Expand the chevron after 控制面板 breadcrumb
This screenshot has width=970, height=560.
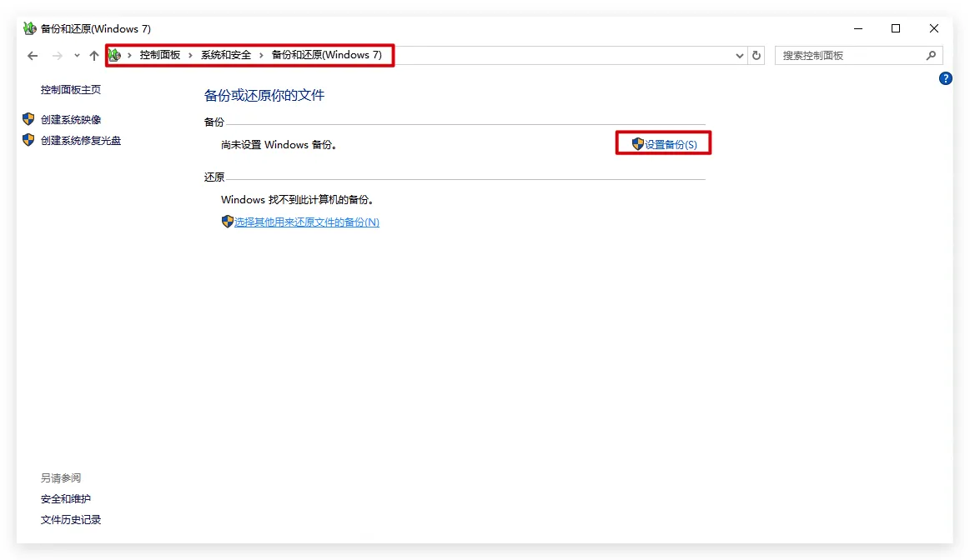(x=190, y=56)
